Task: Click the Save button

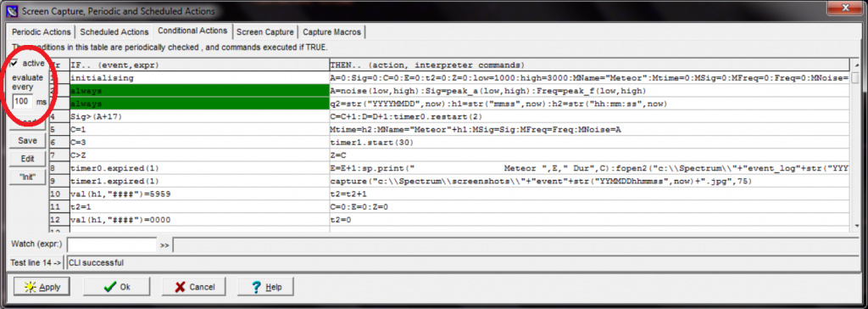Action: (28, 140)
